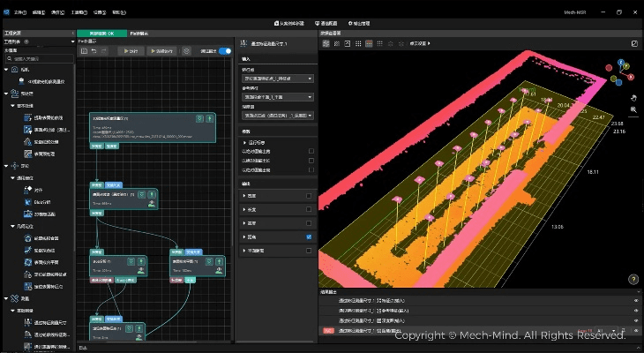Screen dimensions: 644x353
Task: Uncheck the checked output item checkbox
Action: click(x=309, y=237)
